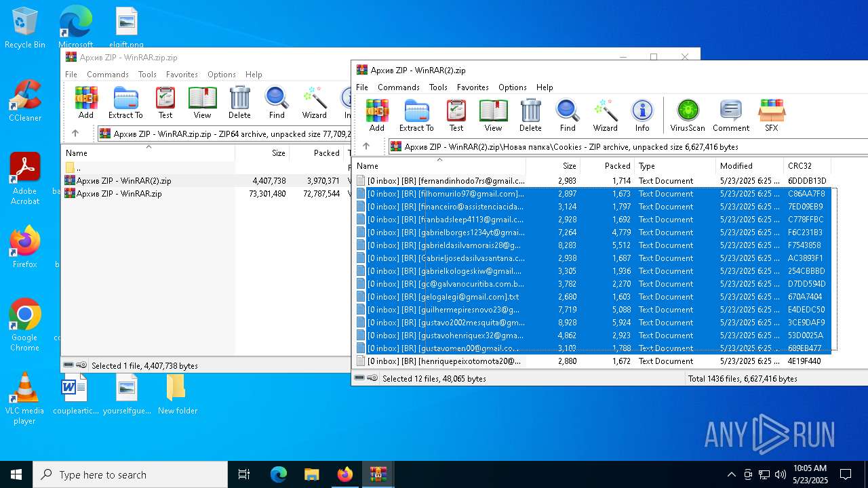868x488 pixels.
Task: Open Commands menu in WinRAR.zip.zip window
Action: (108, 75)
